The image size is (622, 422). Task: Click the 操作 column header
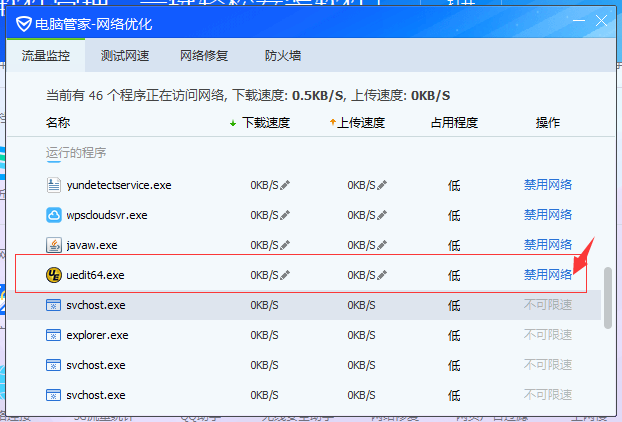(548, 123)
